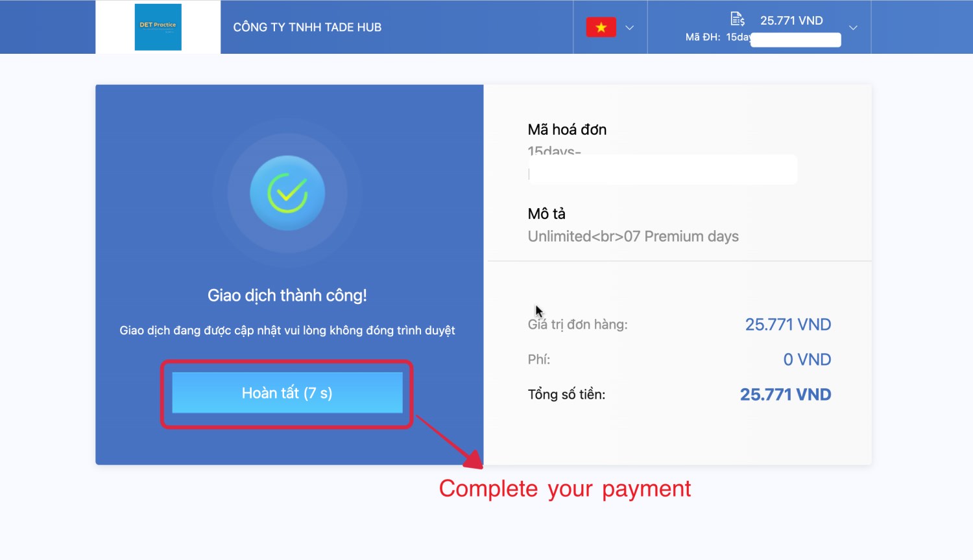
Task: Select the Vietnam flag language icon
Action: [x=601, y=27]
